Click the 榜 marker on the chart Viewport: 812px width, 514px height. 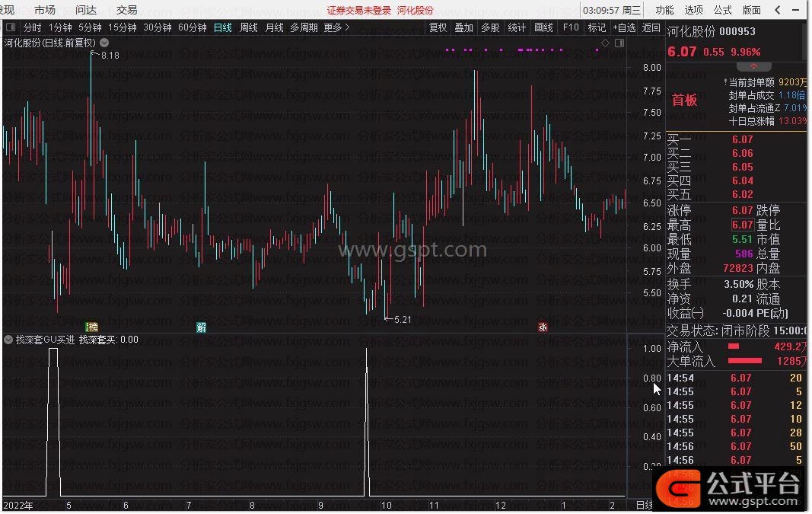91,327
